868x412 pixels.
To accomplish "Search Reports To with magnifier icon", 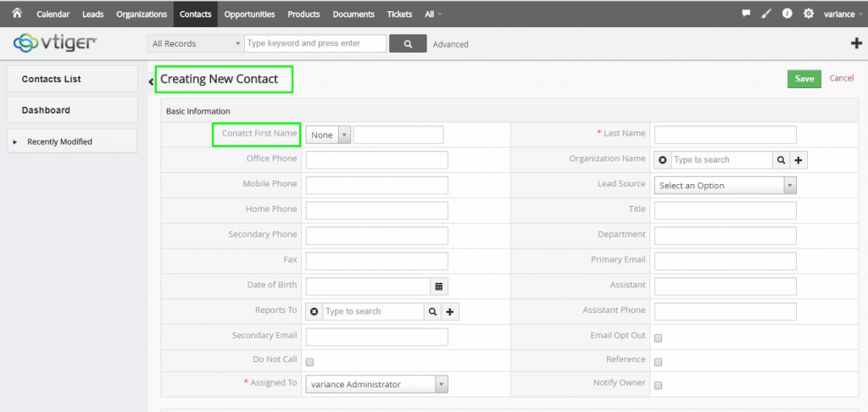I will (433, 312).
